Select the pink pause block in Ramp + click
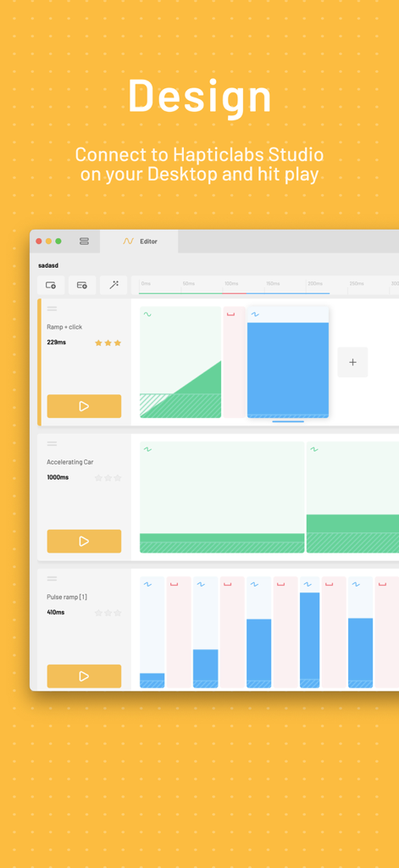Screen dimensions: 399x868 coord(234,362)
